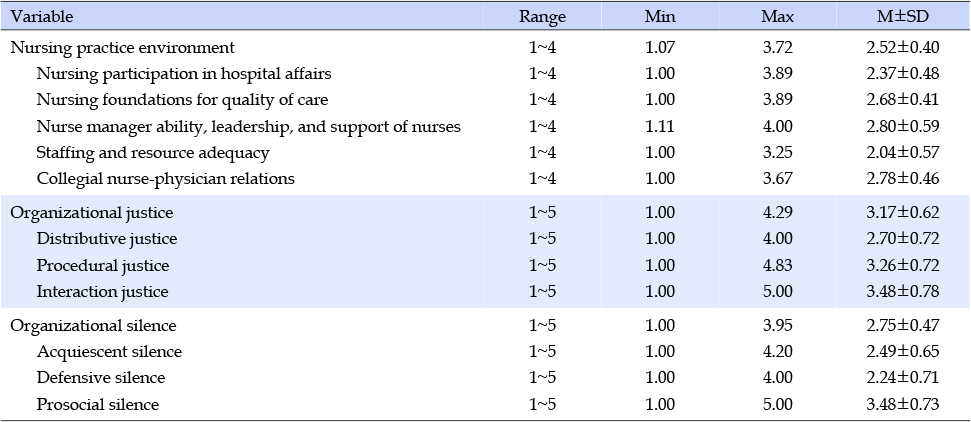971x422 pixels.
Task: Click the M±SD column header
Action: pyautogui.click(x=903, y=17)
